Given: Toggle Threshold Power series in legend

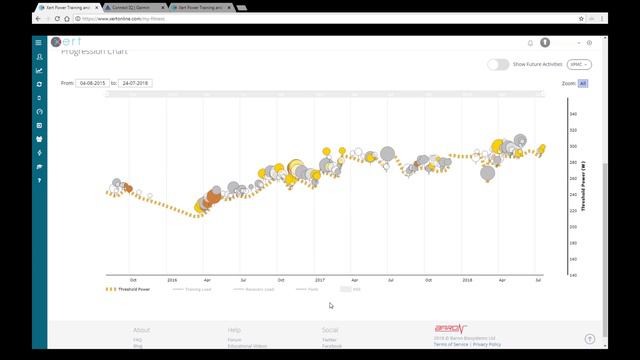Looking at the screenshot, I should tap(128, 289).
